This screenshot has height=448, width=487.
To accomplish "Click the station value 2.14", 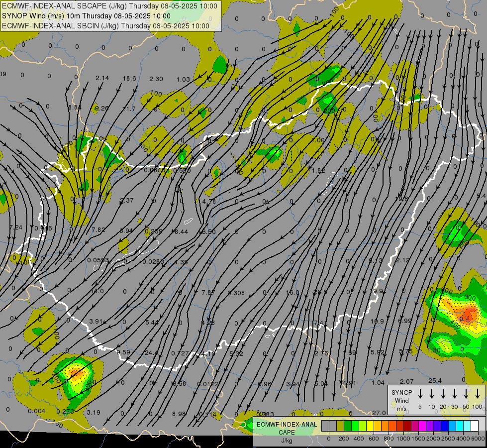I will (102, 78).
